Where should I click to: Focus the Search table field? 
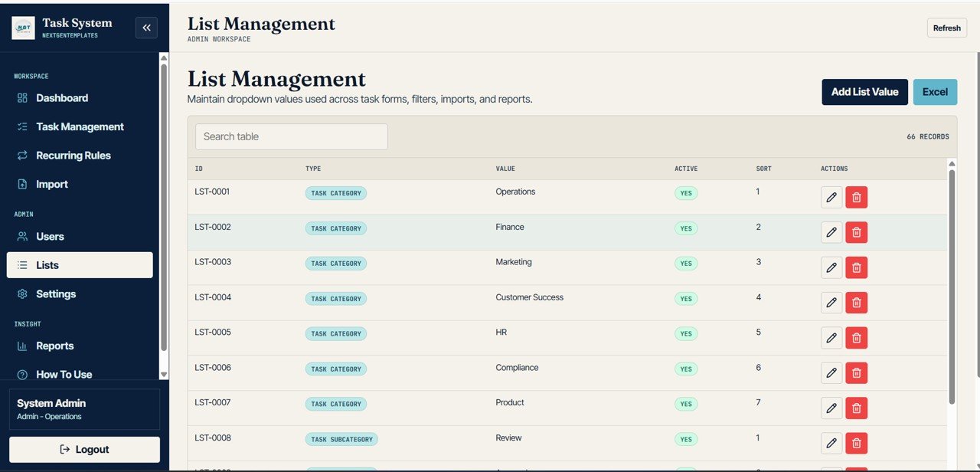coord(292,136)
